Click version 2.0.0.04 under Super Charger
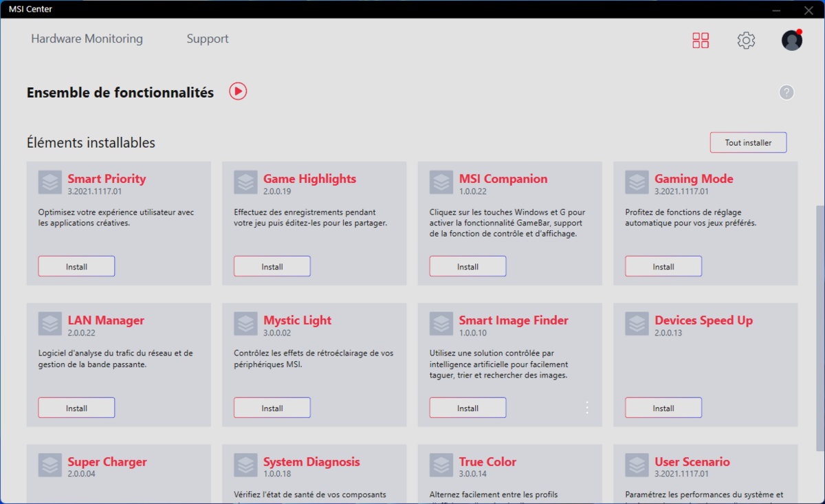The width and height of the screenshot is (825, 504). (x=82, y=474)
